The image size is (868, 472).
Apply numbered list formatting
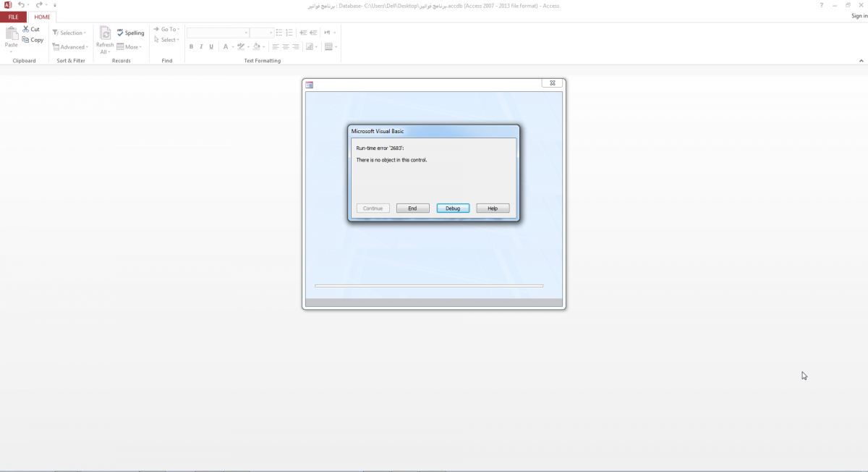tap(289, 33)
